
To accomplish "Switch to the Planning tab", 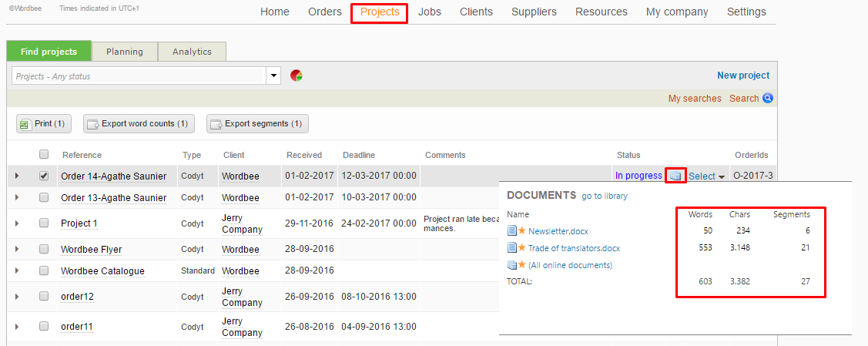I will click(125, 52).
